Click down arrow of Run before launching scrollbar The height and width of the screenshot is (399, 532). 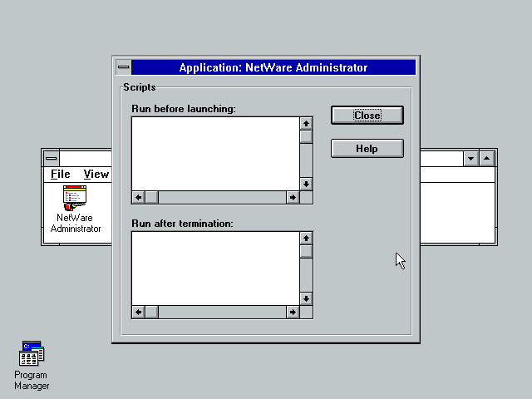[306, 184]
